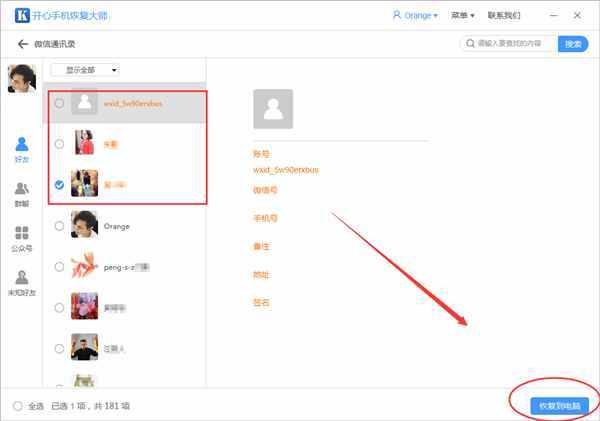Click avatar of the checked third contact
Screen dimensions: 600x421
pyautogui.click(x=85, y=183)
